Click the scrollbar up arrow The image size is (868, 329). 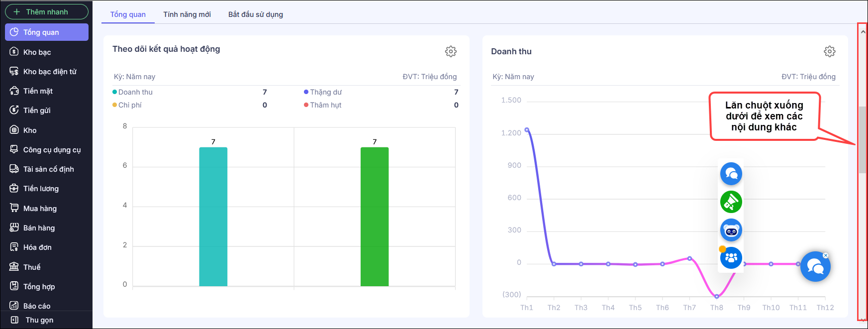click(x=863, y=32)
